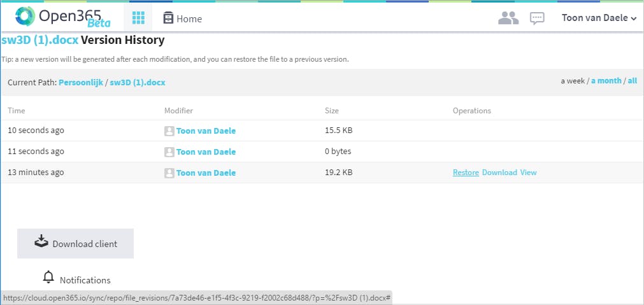Click sw3D (1).docx in the current path
644x305 pixels.
(x=138, y=83)
